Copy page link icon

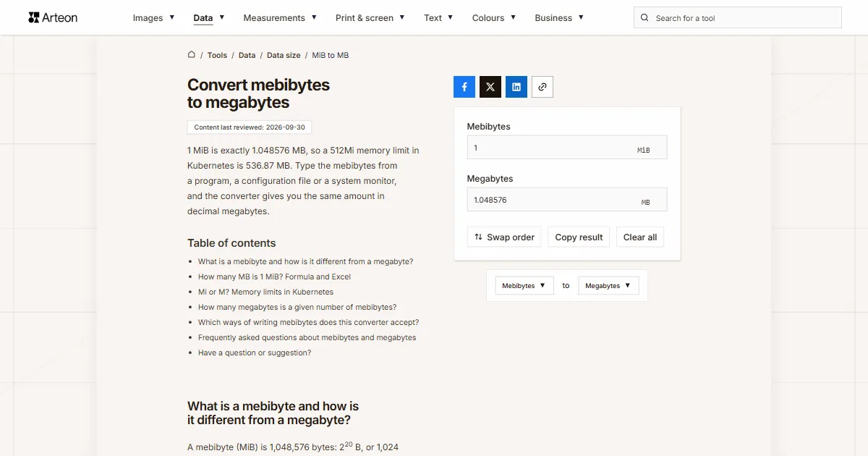[x=542, y=87]
